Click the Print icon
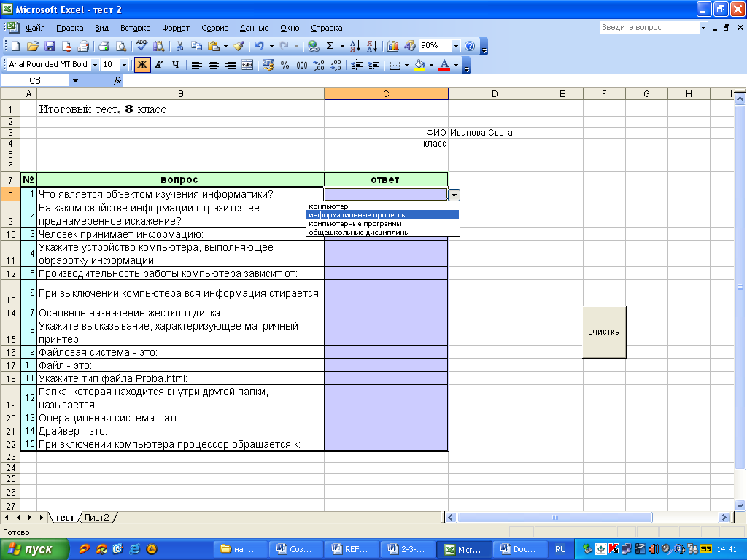 pos(104,46)
